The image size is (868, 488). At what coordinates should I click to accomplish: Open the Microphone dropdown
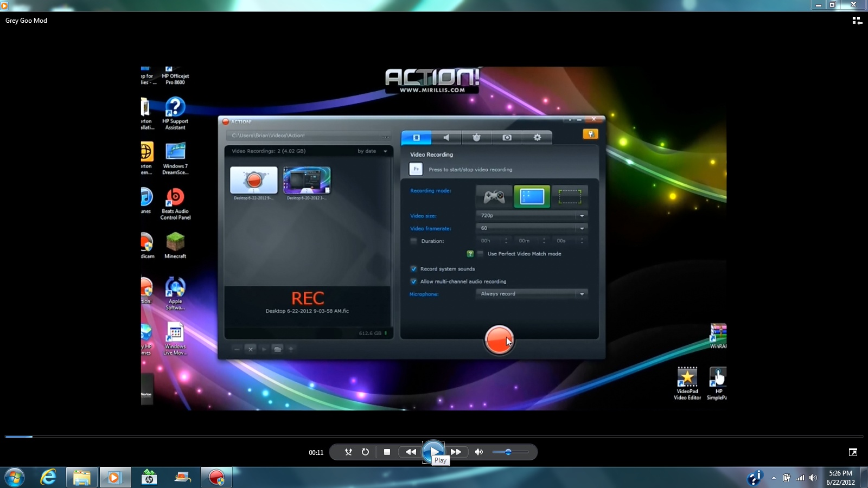(532, 294)
